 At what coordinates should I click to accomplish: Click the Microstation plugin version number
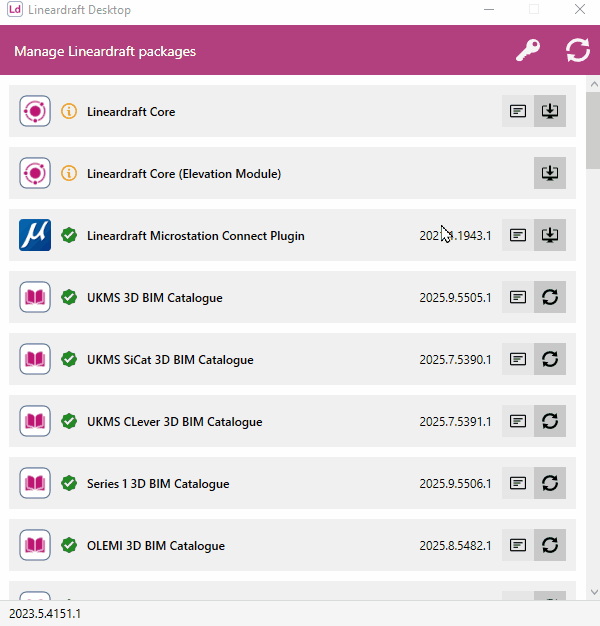pos(455,236)
